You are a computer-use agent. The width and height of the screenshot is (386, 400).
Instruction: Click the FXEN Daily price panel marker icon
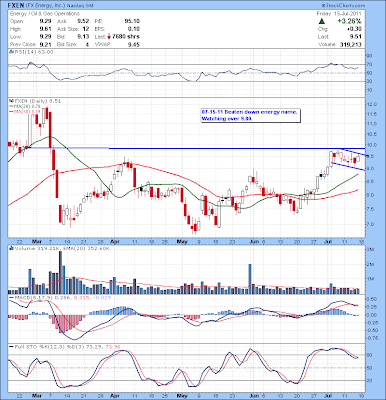(x=11, y=101)
